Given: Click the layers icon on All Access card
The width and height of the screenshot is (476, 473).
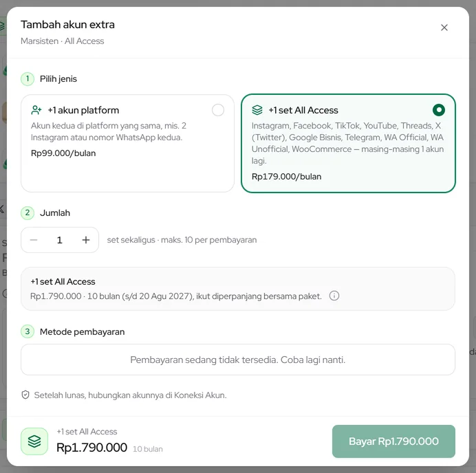Looking at the screenshot, I should [257, 110].
